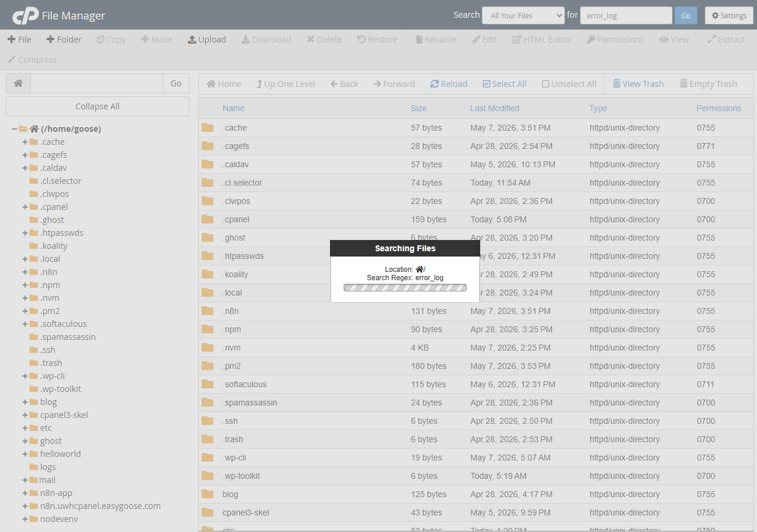Screen dimensions: 757x532
Task: Focus the directory path input field
Action: pos(96,83)
